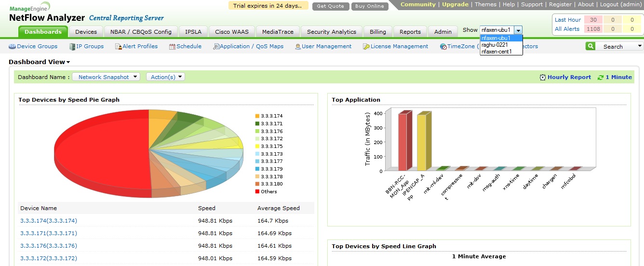Click the yellow 3.3.3.175 legend swatch

[x=257, y=146]
